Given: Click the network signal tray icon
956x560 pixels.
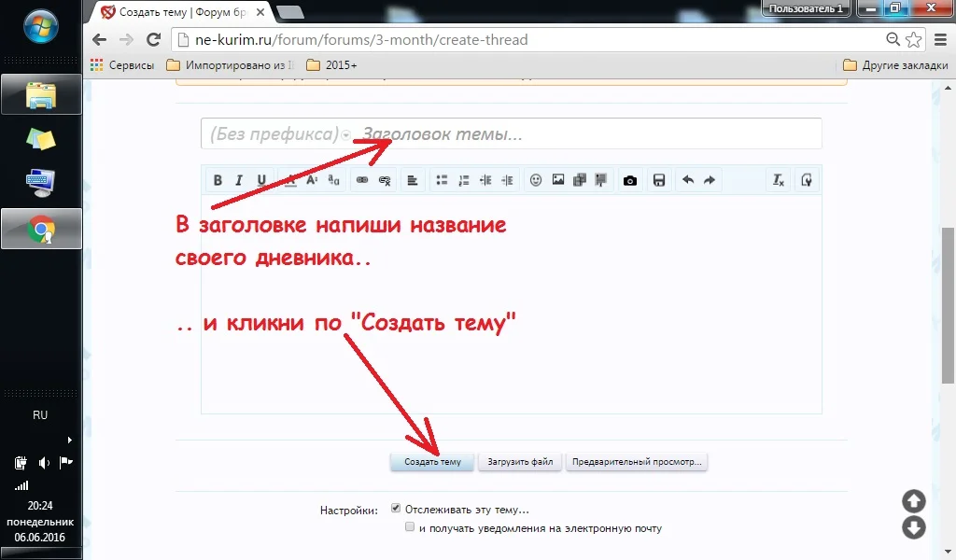Looking at the screenshot, I should point(21,485).
